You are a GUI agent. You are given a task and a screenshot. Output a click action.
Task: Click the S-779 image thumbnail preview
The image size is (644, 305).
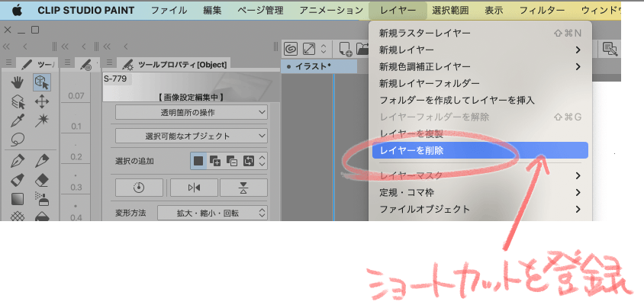(192, 88)
